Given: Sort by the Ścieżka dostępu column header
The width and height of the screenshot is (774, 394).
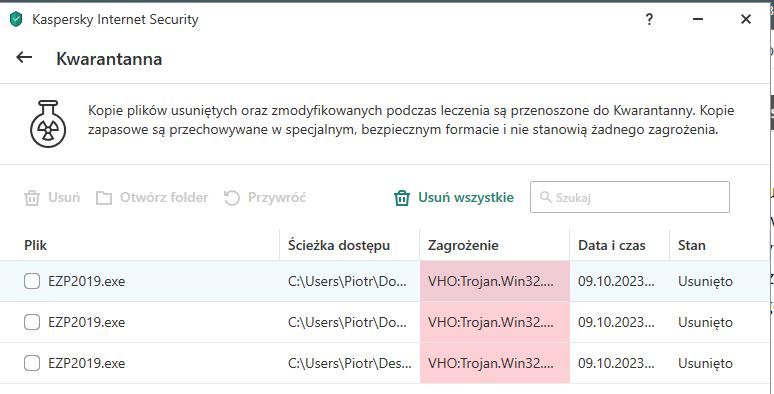Looking at the screenshot, I should (x=339, y=245).
